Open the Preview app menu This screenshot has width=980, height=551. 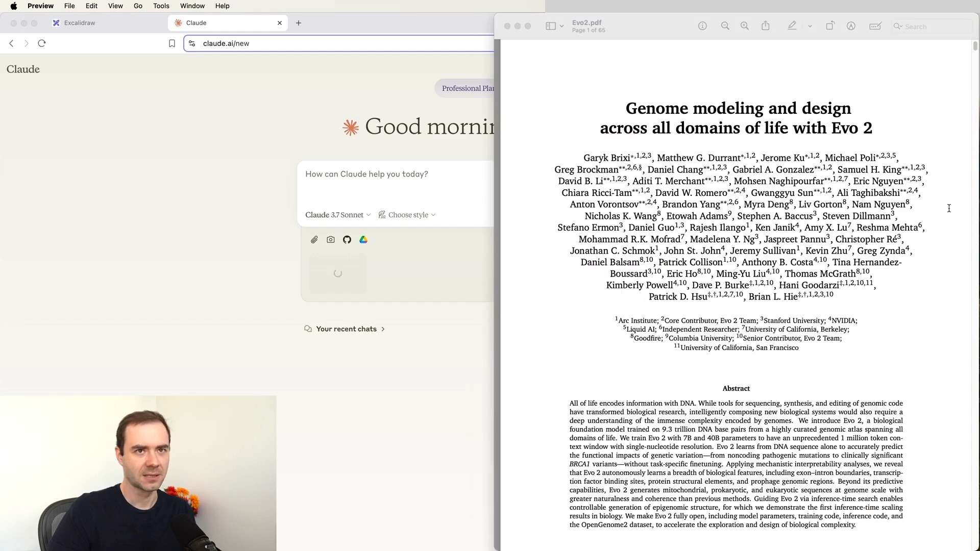(40, 6)
